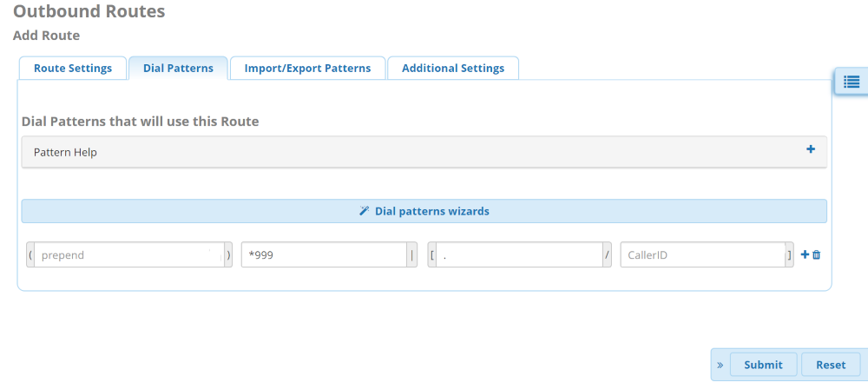Image resolution: width=868 pixels, height=389 pixels.
Task: Click the magic wand icon
Action: click(x=365, y=211)
